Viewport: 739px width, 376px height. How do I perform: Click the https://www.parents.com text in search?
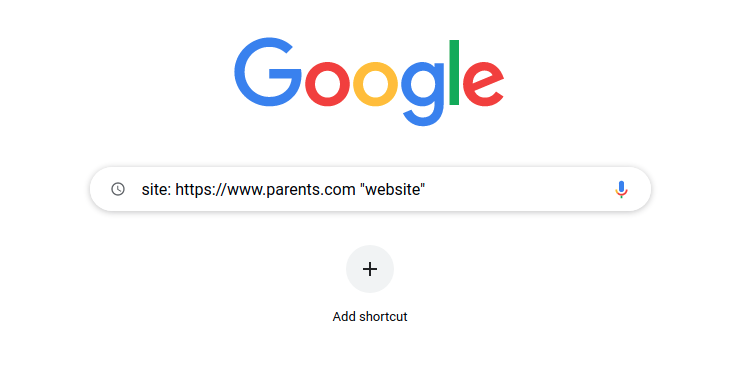pos(265,189)
